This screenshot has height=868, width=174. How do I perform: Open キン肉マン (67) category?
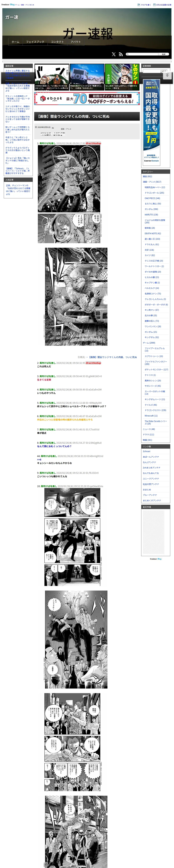tap(152, 310)
